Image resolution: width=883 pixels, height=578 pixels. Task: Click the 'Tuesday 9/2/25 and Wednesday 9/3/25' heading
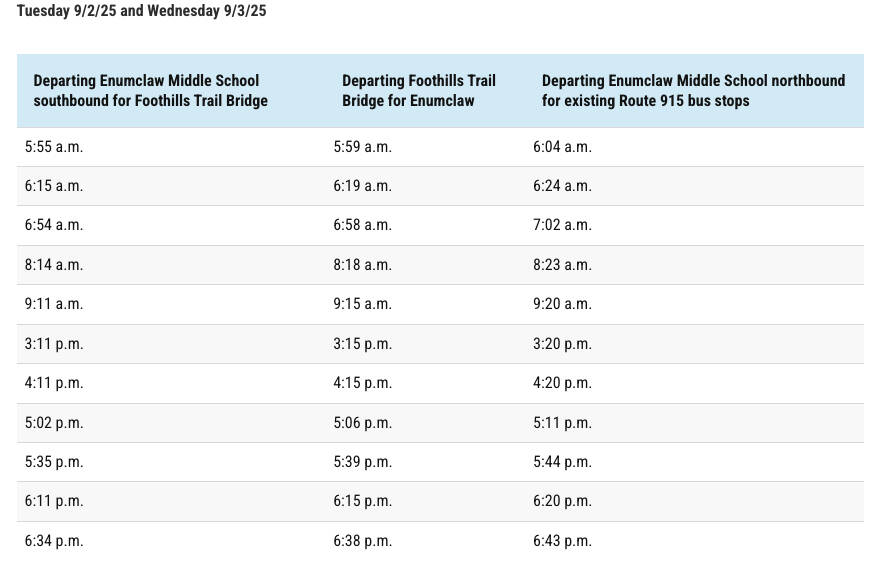141,12
